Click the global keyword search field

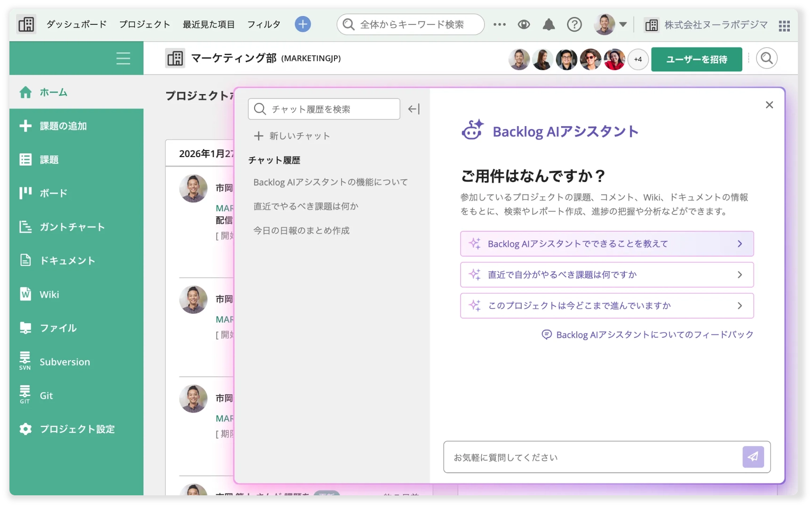coord(410,24)
